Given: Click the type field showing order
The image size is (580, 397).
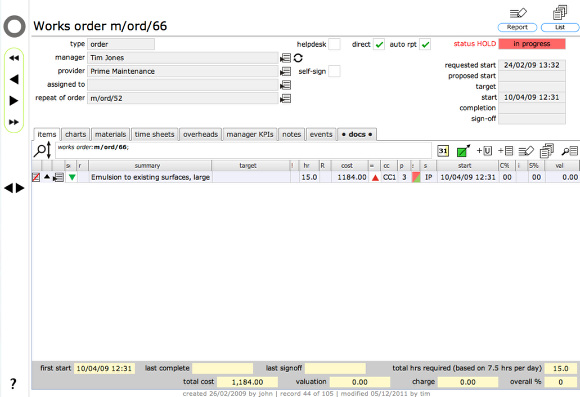Looking at the screenshot, I should coord(121,44).
